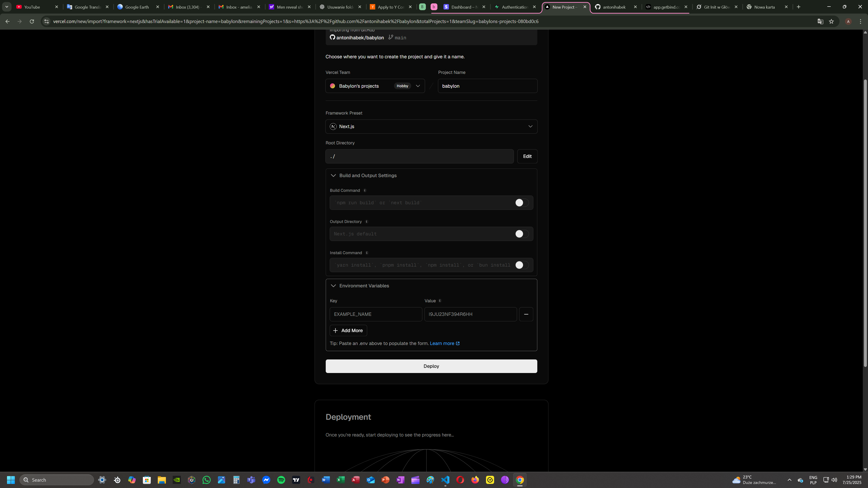Click the environment Value info icon

[440, 301]
